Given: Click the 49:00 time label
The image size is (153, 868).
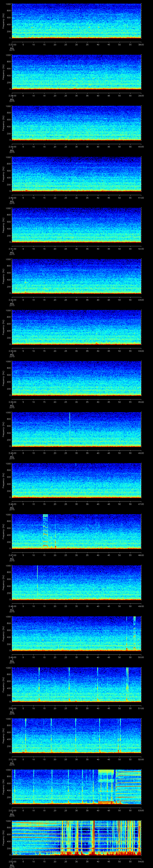Looking at the screenshot, I should [x=141, y=606].
